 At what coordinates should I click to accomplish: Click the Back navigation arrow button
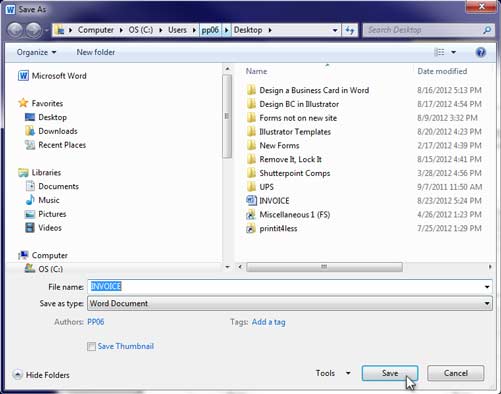coord(15,30)
